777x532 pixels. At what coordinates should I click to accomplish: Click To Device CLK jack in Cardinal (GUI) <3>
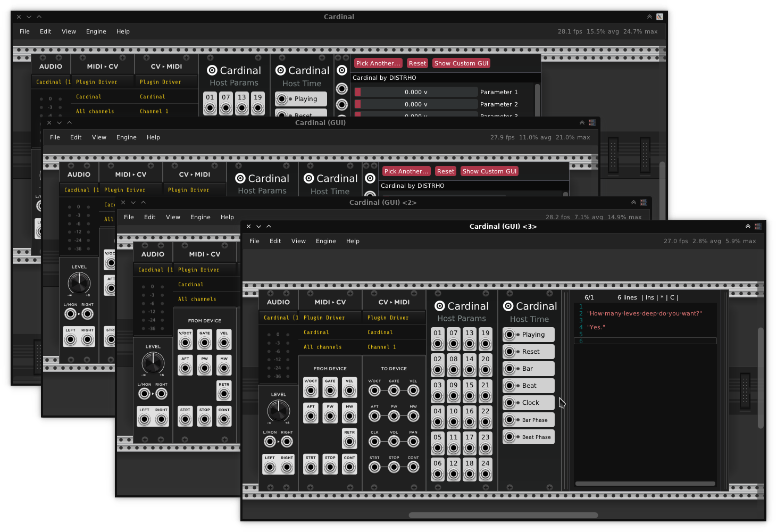pos(375,442)
